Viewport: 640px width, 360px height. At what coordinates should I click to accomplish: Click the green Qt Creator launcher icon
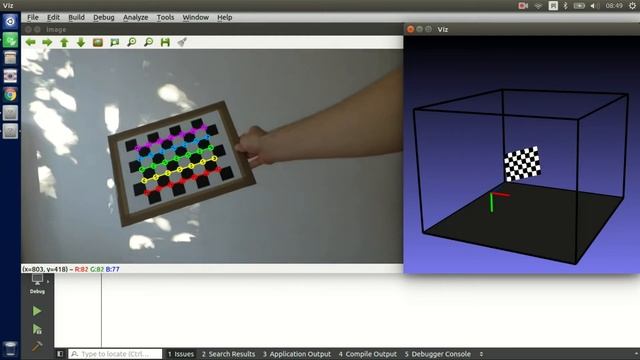point(10,40)
